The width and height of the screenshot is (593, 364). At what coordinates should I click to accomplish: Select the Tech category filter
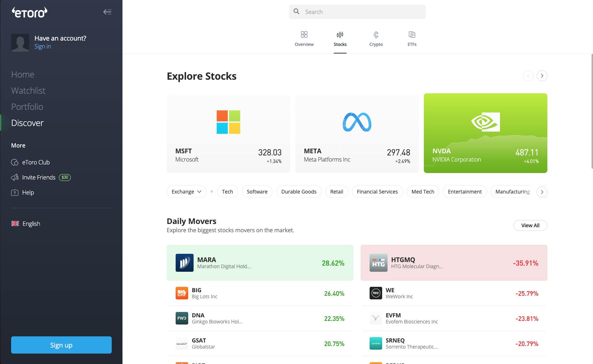[227, 192]
